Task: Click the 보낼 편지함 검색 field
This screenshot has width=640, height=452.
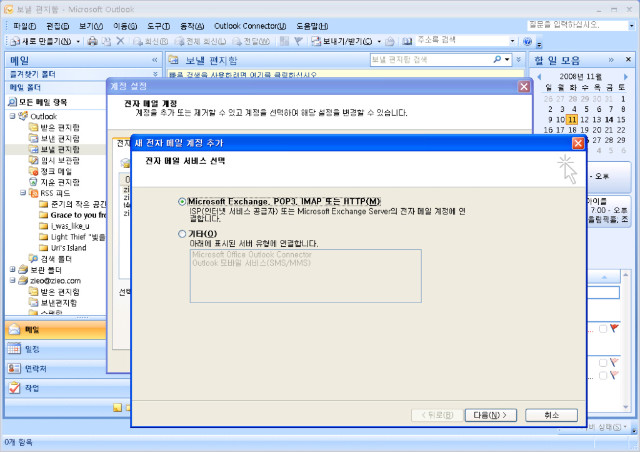Action: (x=431, y=60)
